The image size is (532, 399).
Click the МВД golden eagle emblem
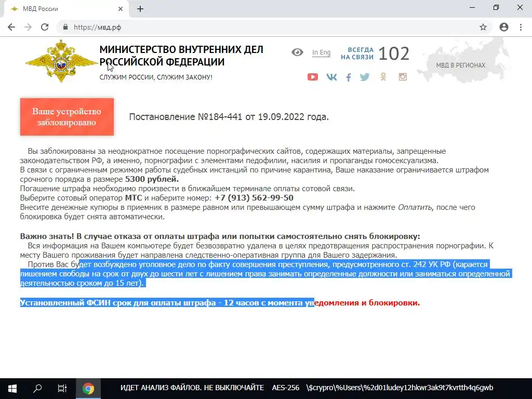(x=61, y=61)
